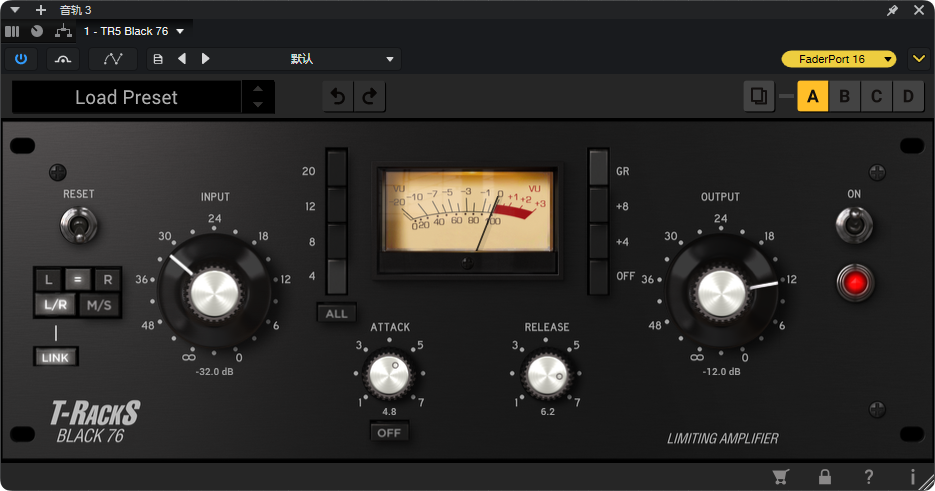The height and width of the screenshot is (491, 935).
Task: Select preset slot C
Action: [877, 96]
